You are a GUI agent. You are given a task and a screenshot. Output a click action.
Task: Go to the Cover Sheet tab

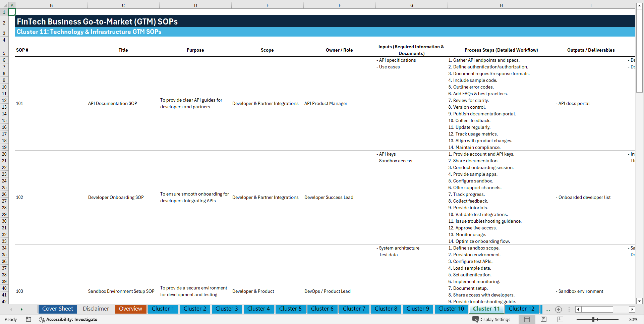57,309
